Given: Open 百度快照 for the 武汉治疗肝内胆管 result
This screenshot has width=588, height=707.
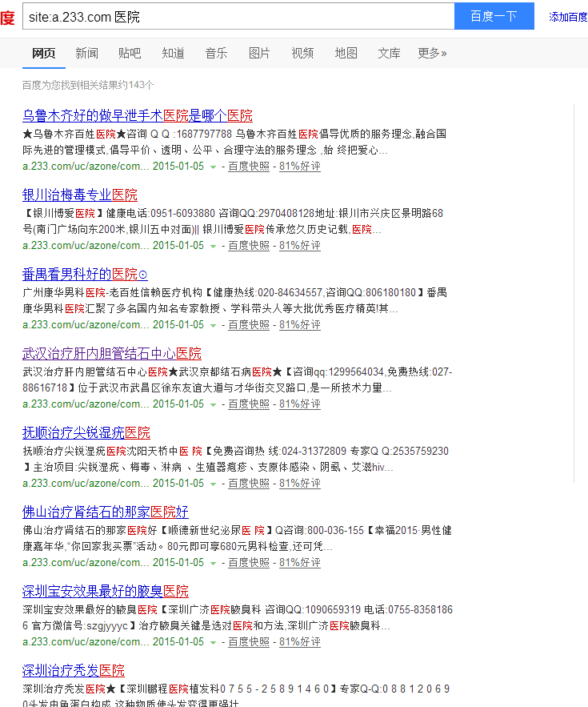Looking at the screenshot, I should 249,404.
